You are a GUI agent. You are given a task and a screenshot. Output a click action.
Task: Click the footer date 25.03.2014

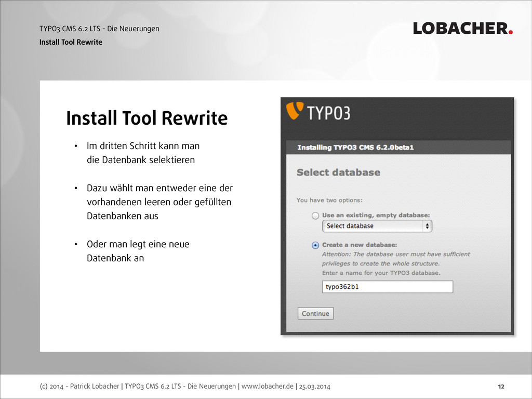314,386
